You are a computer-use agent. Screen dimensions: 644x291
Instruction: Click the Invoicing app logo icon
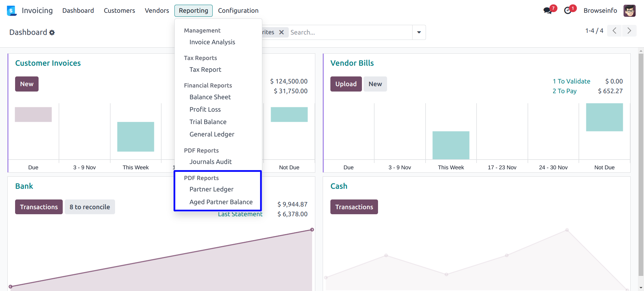(11, 11)
